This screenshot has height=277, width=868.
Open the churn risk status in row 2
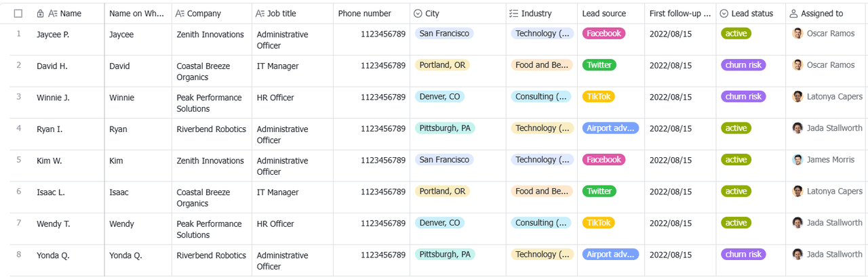click(x=743, y=65)
